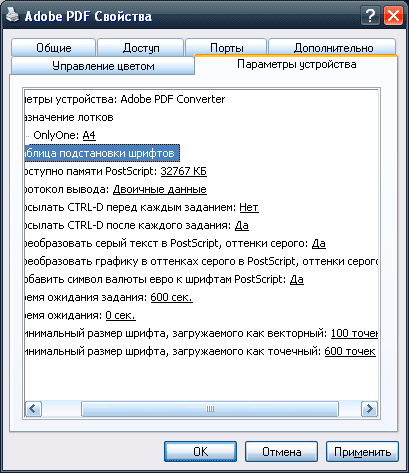Edit the 600 сек. job timeout value
Screen dimensions: 409x473
[172, 297]
